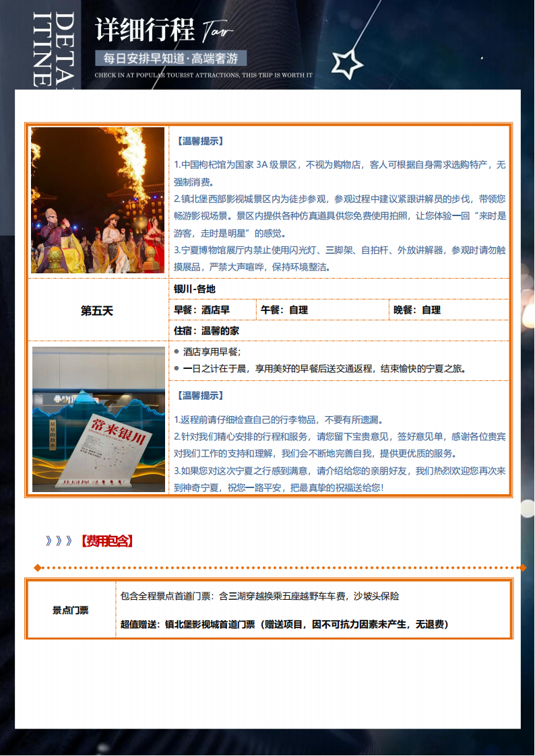The height and width of the screenshot is (756, 535).
Task: Click the 详细行程 title heading
Action: click(x=145, y=30)
